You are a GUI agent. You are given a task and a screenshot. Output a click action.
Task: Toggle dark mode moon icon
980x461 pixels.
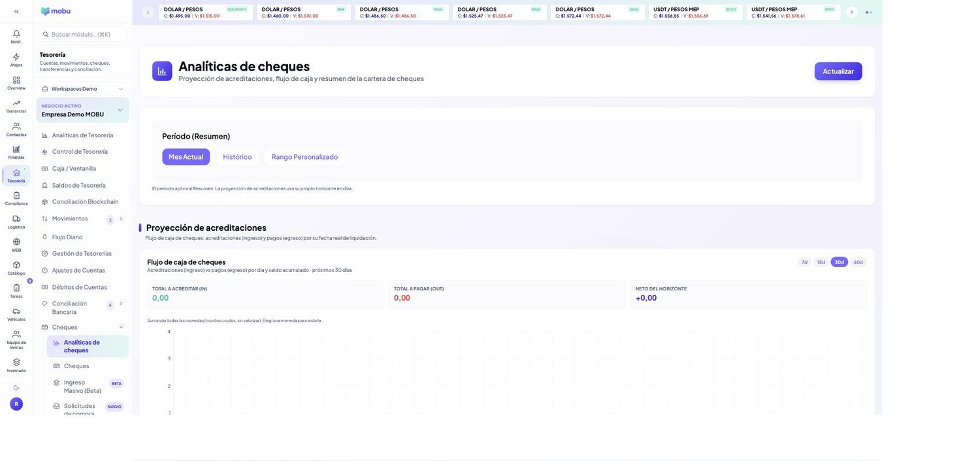tap(16, 387)
